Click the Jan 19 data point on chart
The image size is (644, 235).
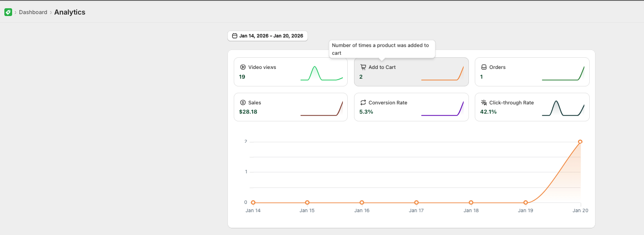(526, 202)
